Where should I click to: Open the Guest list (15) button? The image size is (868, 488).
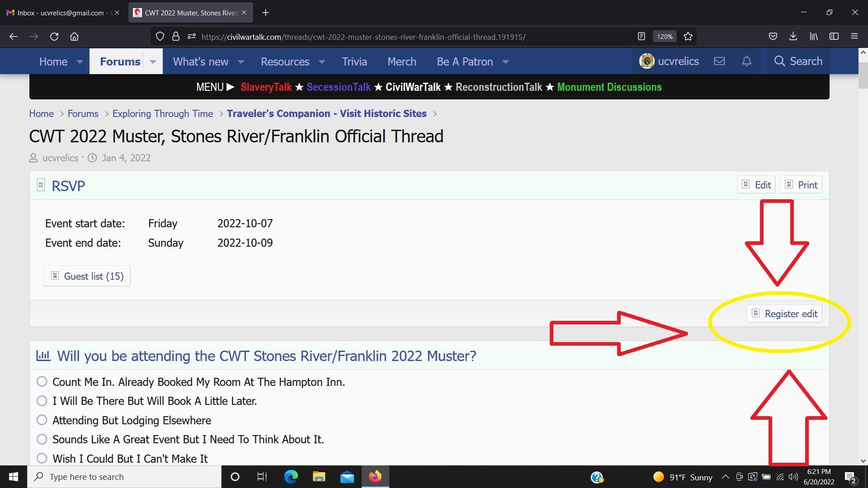pyautogui.click(x=87, y=276)
